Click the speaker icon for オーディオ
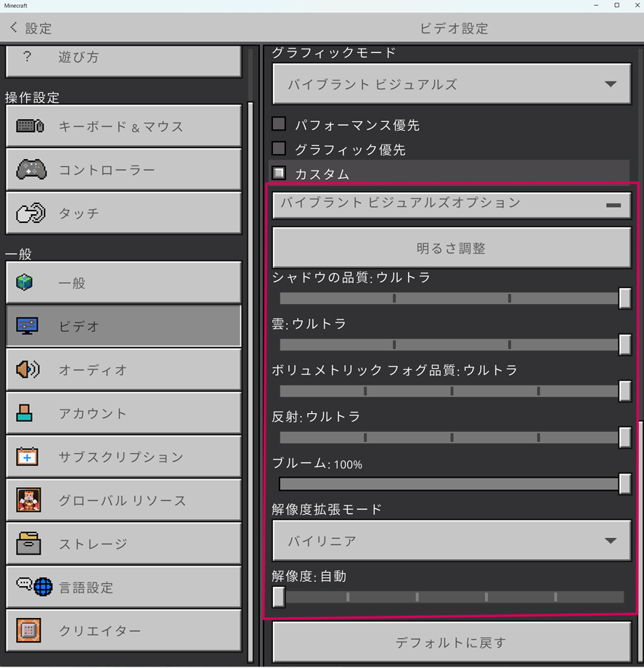The image size is (644, 668). click(28, 370)
